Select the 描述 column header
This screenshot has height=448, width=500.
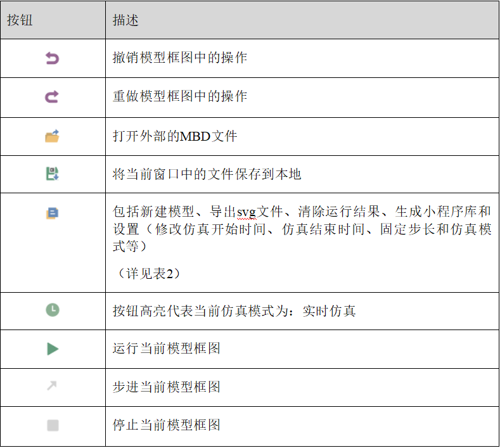coord(125,20)
